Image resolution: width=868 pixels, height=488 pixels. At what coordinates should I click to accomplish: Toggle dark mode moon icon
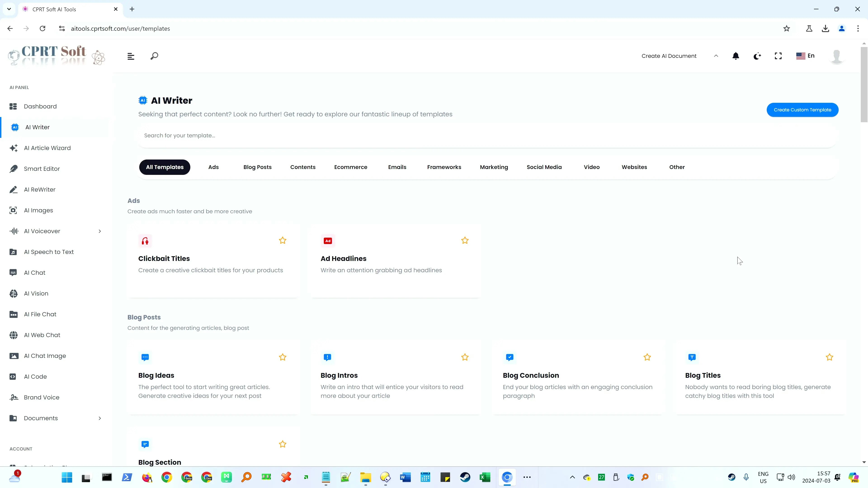pos(757,56)
